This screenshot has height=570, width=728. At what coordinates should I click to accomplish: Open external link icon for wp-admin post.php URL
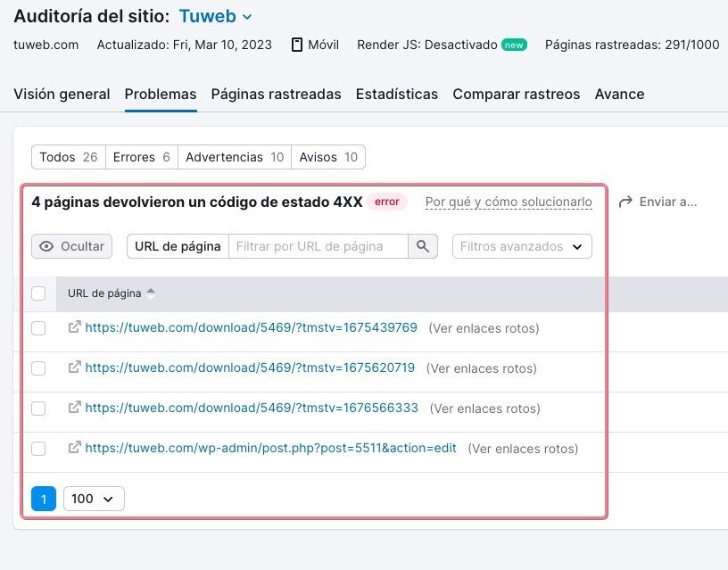click(x=75, y=448)
